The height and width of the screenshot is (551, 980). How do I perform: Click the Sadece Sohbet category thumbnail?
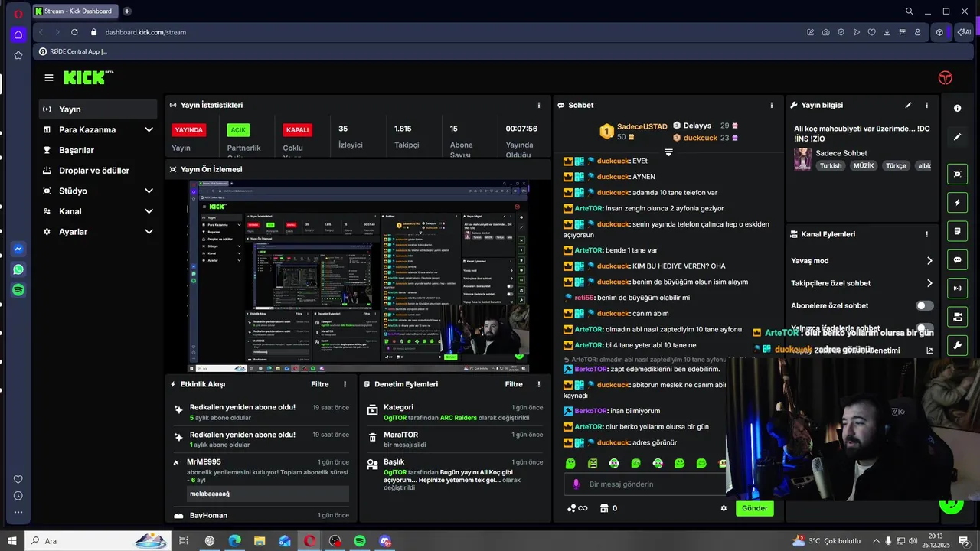coord(802,159)
